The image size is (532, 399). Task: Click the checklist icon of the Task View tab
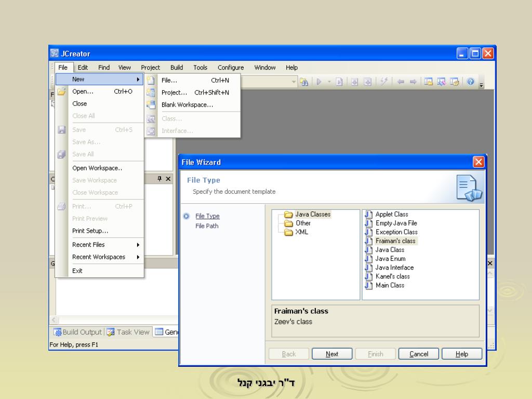111,332
